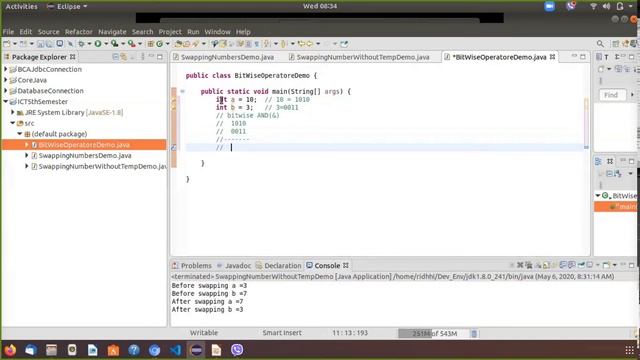Image resolution: width=640 pixels, height=360 pixels.
Task: Open Show Applications grid icon
Action: click(630, 350)
